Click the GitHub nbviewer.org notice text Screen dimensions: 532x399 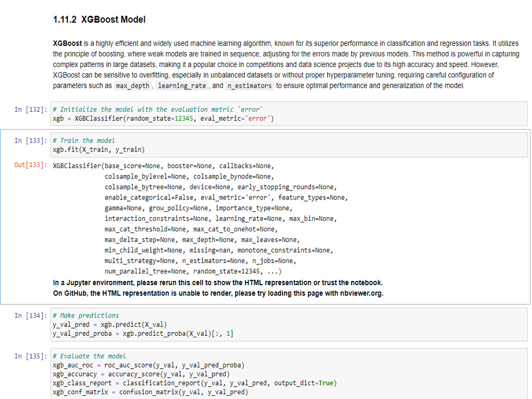(218, 293)
